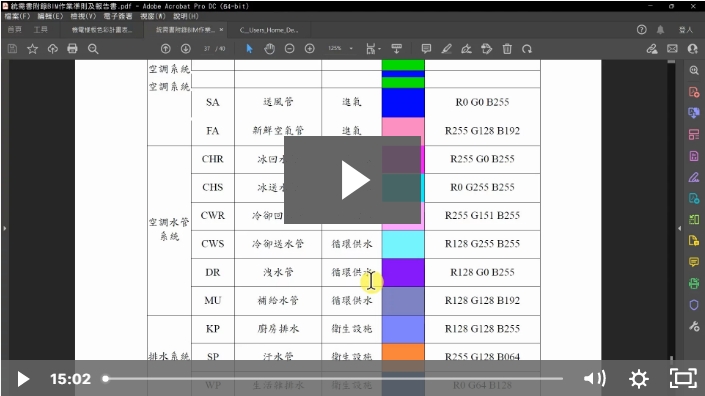Click the Save file icon

coord(13,49)
